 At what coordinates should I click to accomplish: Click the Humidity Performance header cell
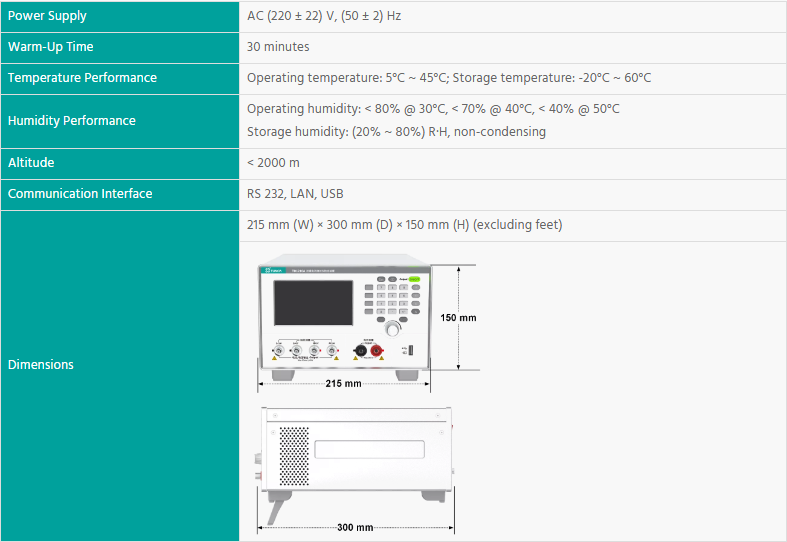[x=71, y=121]
